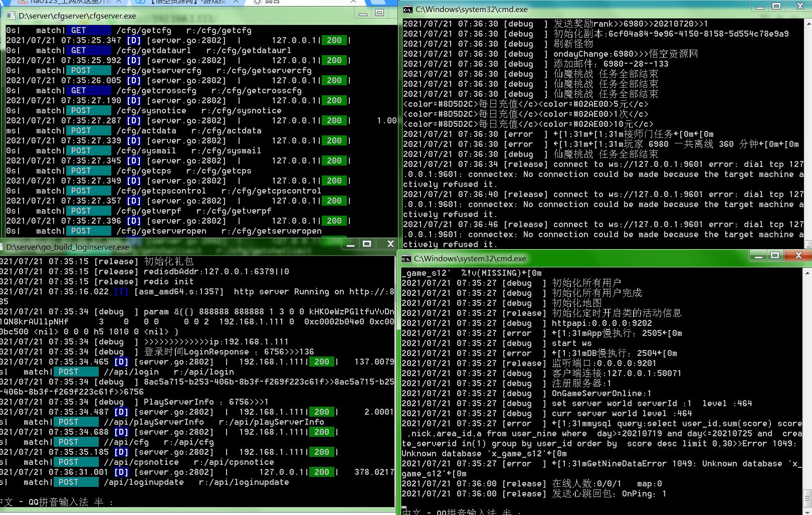The height and width of the screenshot is (515, 812).
Task: Close the cmd.exe window showing connect errors
Action: click(800, 7)
